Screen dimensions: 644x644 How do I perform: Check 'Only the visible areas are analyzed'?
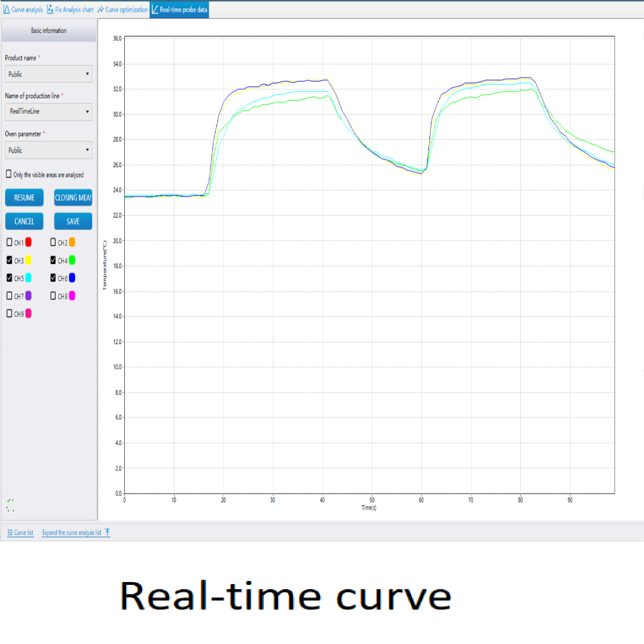(9, 174)
